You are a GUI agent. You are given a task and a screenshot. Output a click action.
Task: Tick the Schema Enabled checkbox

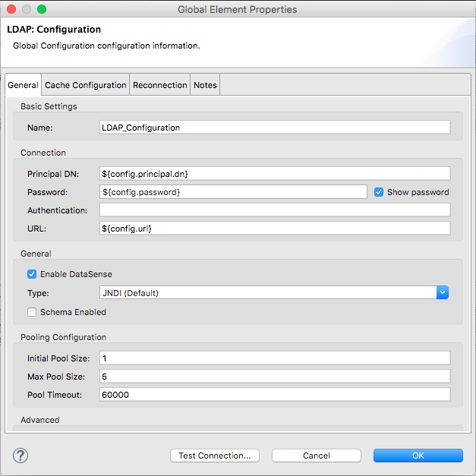point(32,312)
